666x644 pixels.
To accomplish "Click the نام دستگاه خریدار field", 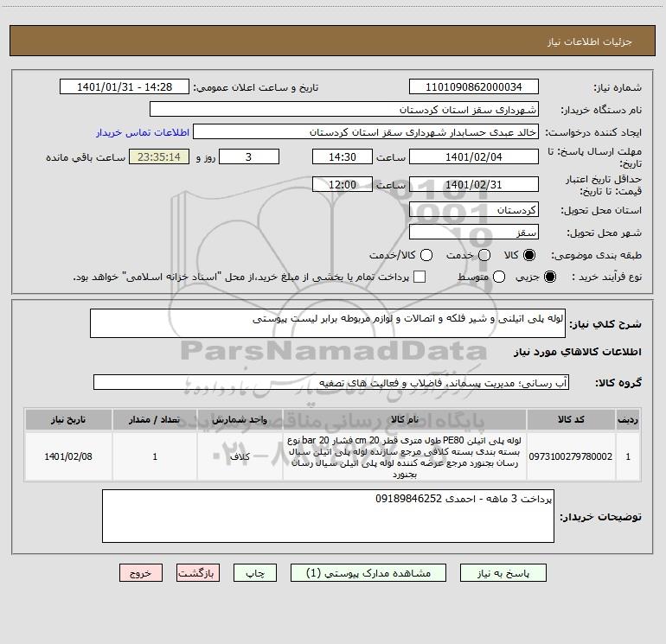I will [x=344, y=110].
